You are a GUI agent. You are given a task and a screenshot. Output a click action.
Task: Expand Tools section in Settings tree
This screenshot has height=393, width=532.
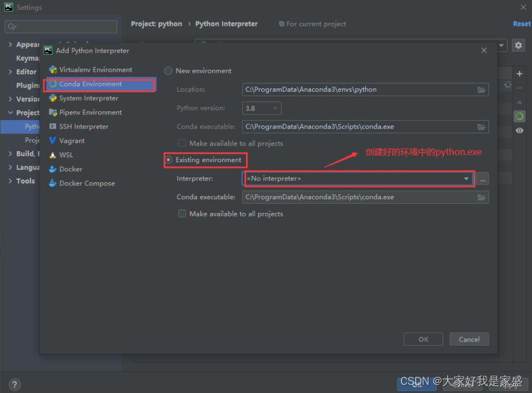(x=10, y=181)
